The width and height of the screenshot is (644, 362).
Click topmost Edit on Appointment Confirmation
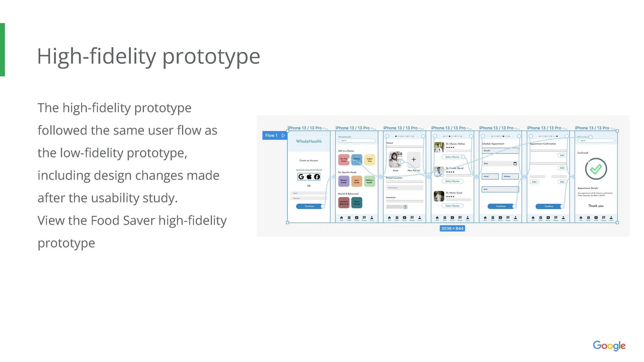(x=562, y=155)
